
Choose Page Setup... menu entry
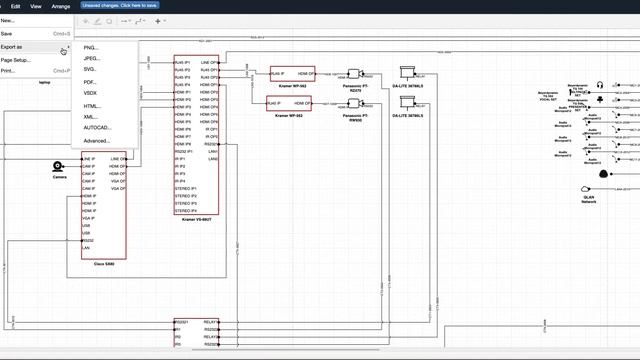[36, 60]
